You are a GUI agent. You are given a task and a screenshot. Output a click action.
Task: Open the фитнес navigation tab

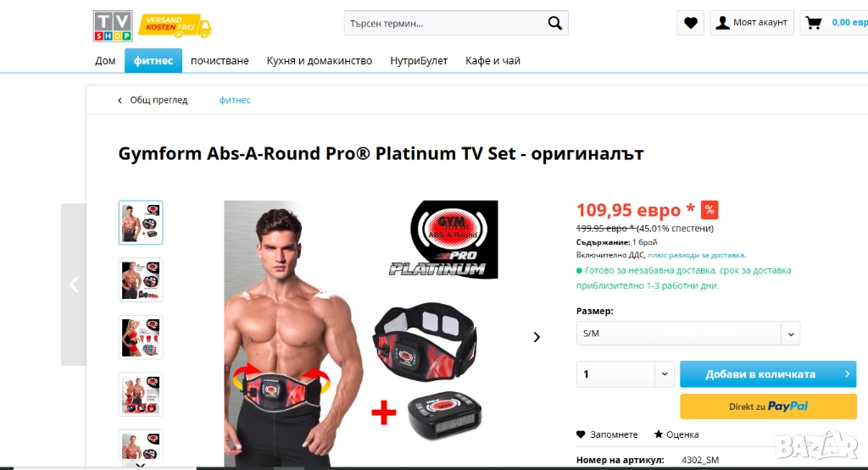click(153, 60)
